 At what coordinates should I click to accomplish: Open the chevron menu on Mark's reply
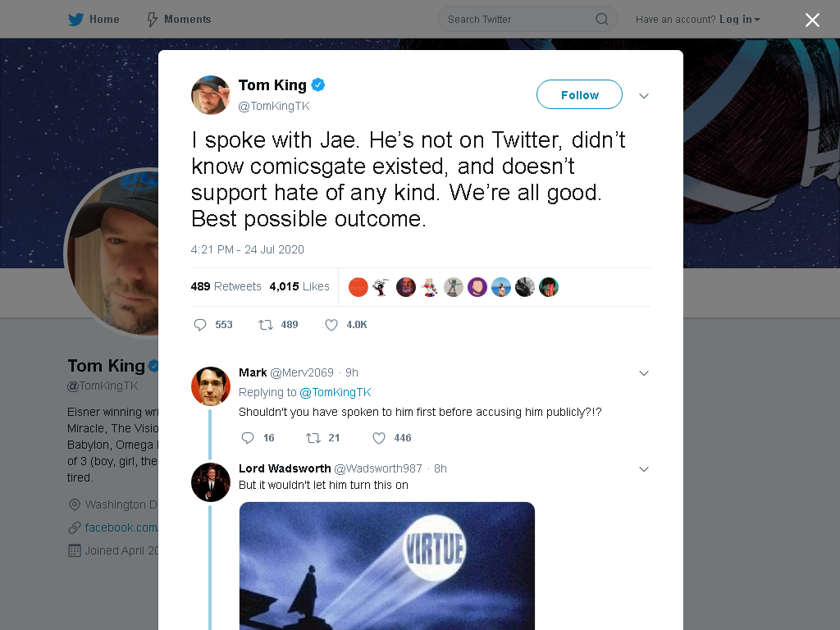[644, 373]
